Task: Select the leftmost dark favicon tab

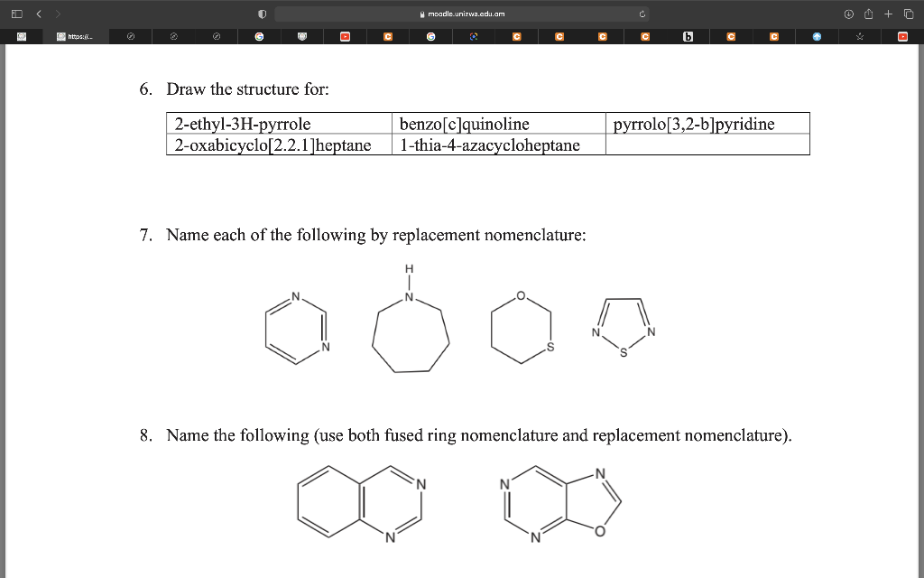Action: click(x=20, y=37)
